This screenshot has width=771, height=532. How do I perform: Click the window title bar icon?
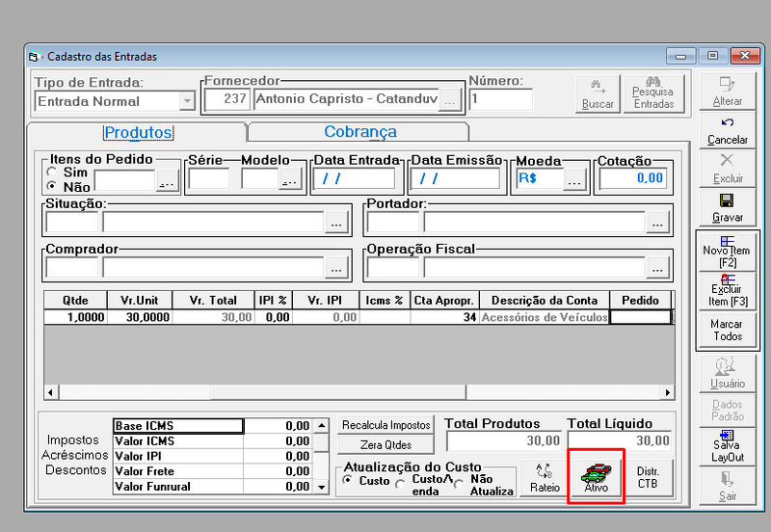pos(34,57)
